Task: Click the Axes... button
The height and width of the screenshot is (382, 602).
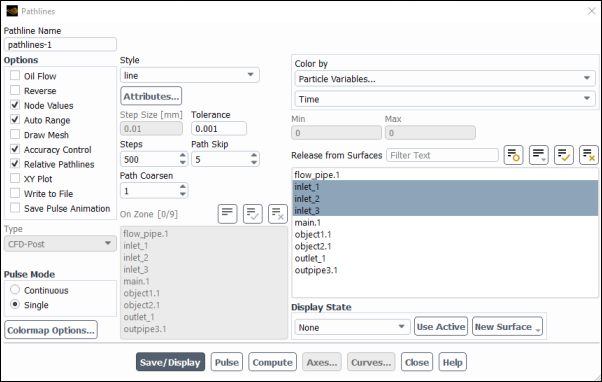Action: (x=322, y=362)
